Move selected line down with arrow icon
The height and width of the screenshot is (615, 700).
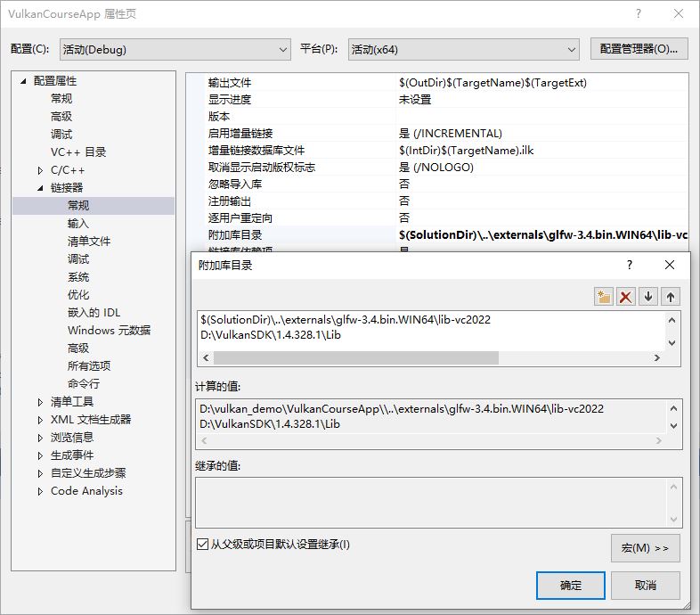[x=648, y=297]
